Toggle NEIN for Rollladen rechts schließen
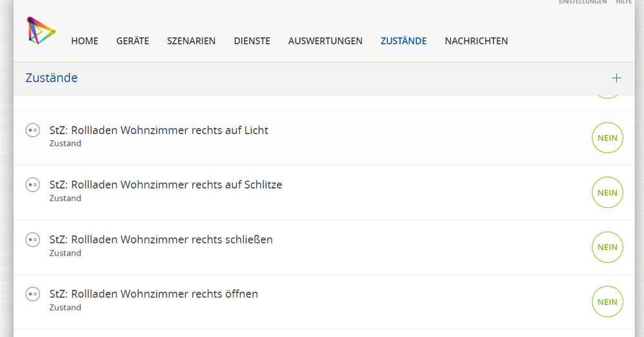Screen dimensions: 644x337 pyautogui.click(x=607, y=247)
